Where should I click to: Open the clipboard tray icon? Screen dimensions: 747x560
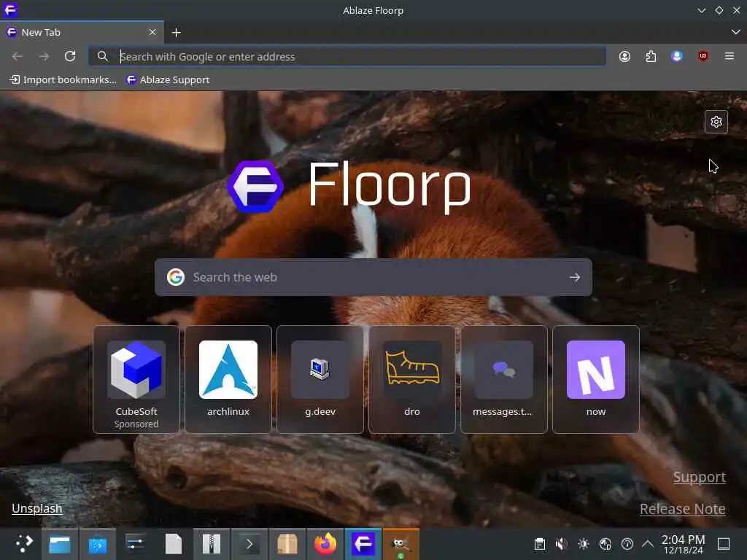pyautogui.click(x=539, y=544)
